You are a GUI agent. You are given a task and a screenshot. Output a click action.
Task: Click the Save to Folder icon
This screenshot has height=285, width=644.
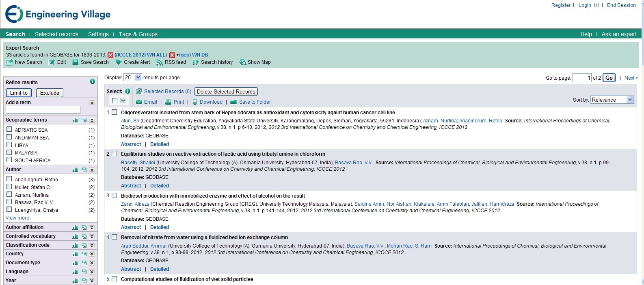coord(233,102)
